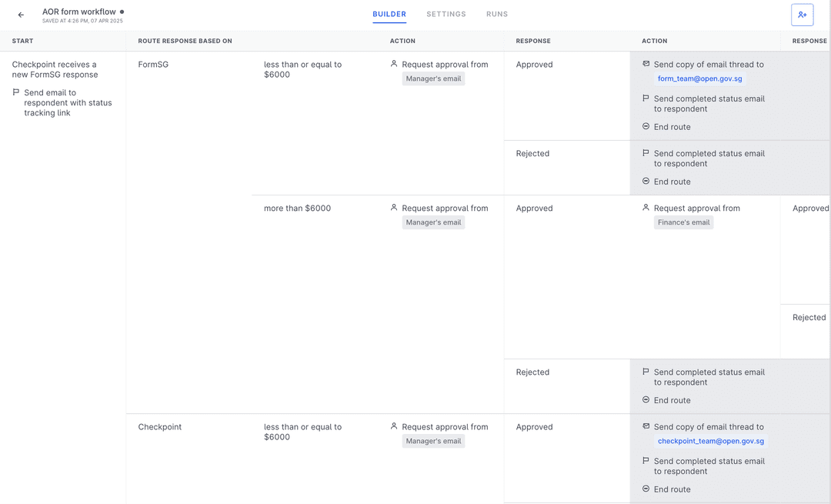The image size is (831, 504).
Task: Open the Settings tab
Action: point(446,15)
